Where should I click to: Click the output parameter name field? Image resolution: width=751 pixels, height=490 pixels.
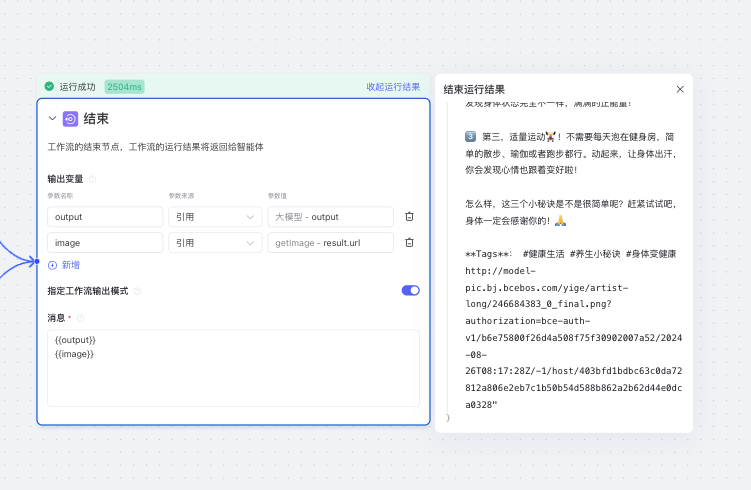[105, 217]
